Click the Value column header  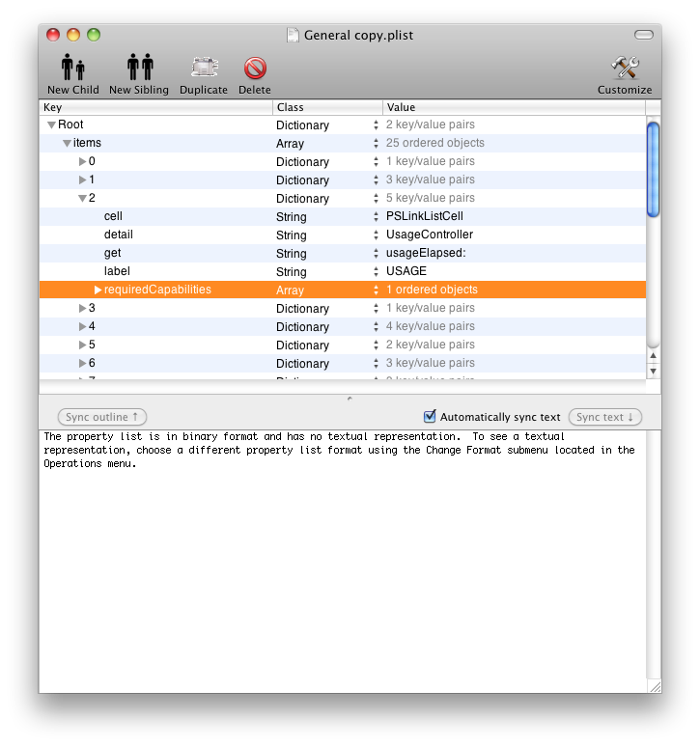click(514, 107)
